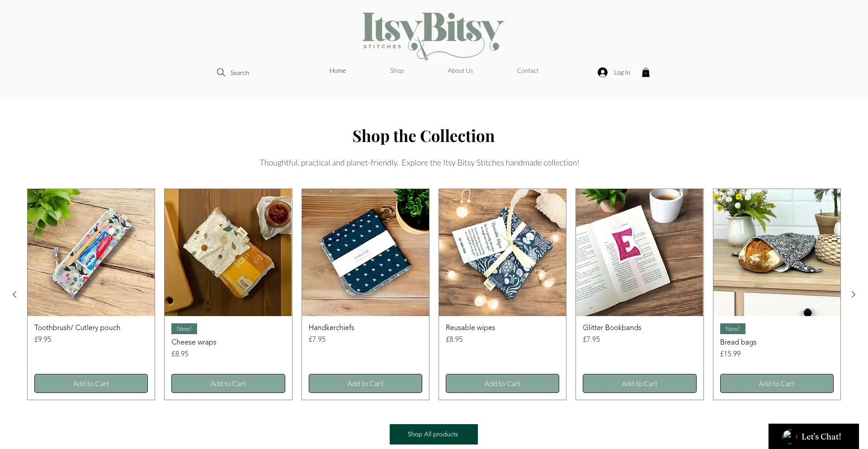Image resolution: width=868 pixels, height=449 pixels.
Task: Click the user avatar login icon
Action: (x=602, y=72)
